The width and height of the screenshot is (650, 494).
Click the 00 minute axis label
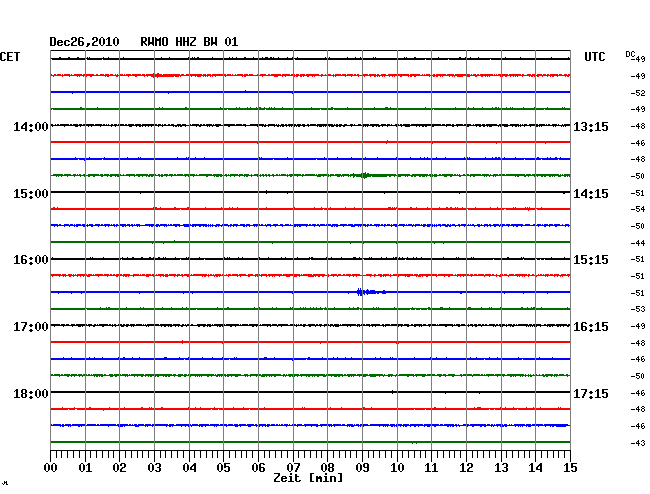pyautogui.click(x=51, y=468)
